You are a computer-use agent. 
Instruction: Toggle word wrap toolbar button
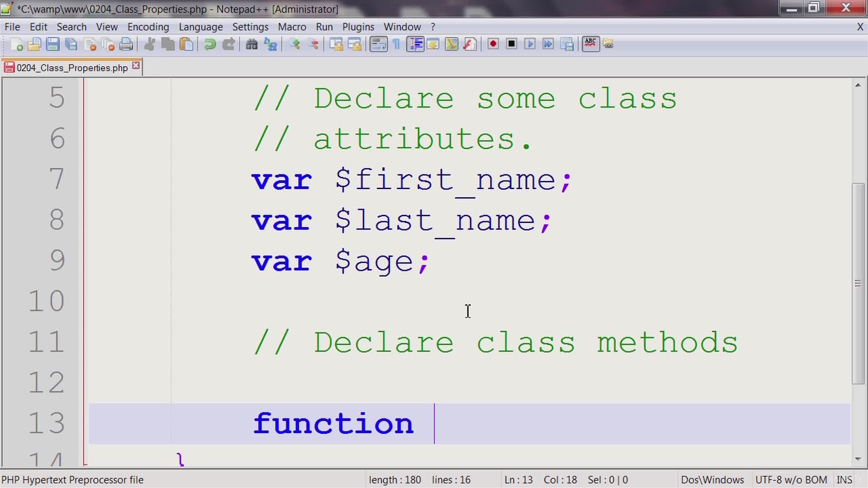click(378, 44)
